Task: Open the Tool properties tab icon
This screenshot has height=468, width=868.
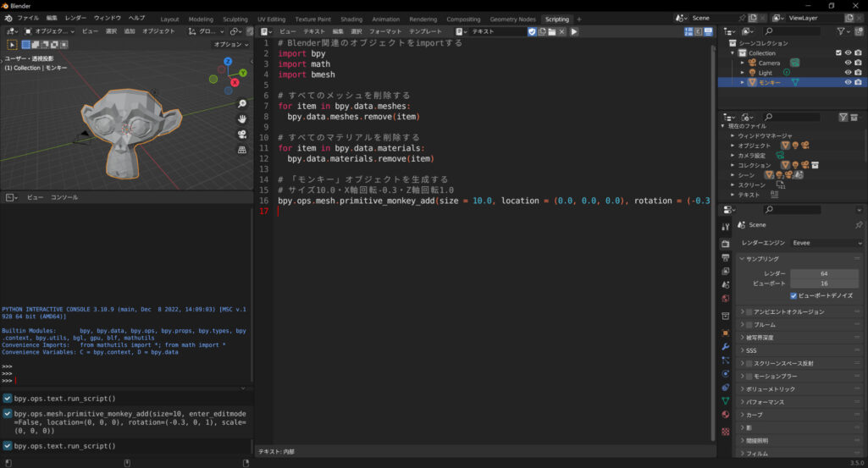Action: coord(726,227)
